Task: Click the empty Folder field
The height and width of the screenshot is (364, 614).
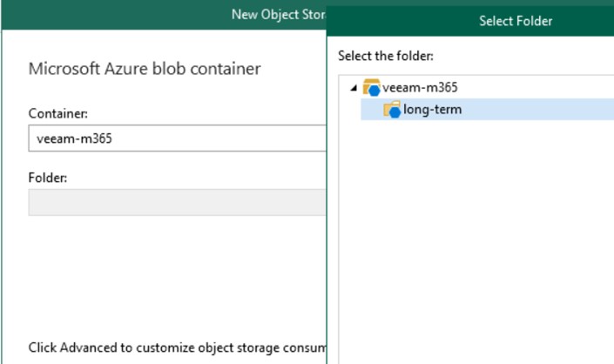Action: (174, 202)
